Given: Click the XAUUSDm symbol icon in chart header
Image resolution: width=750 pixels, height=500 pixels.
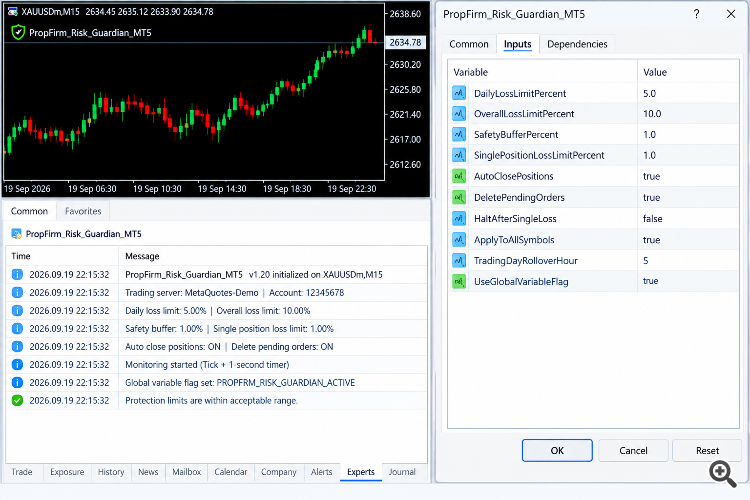Looking at the screenshot, I should pyautogui.click(x=13, y=12).
